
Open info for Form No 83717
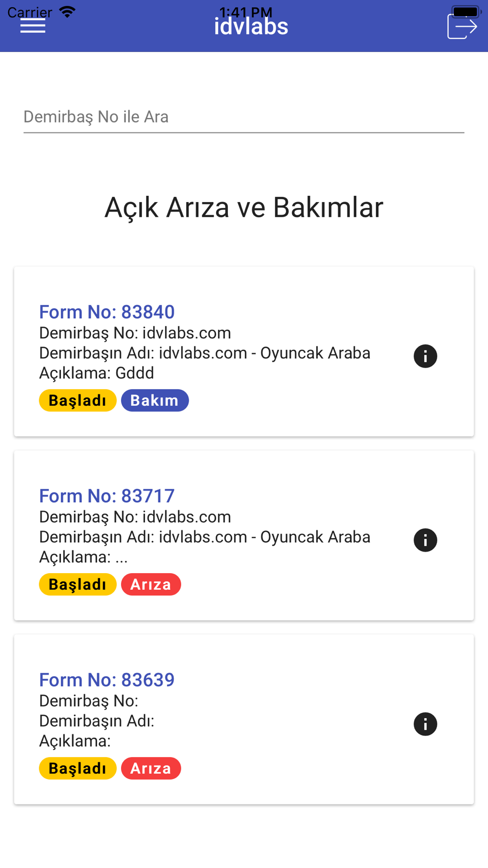pos(426,540)
